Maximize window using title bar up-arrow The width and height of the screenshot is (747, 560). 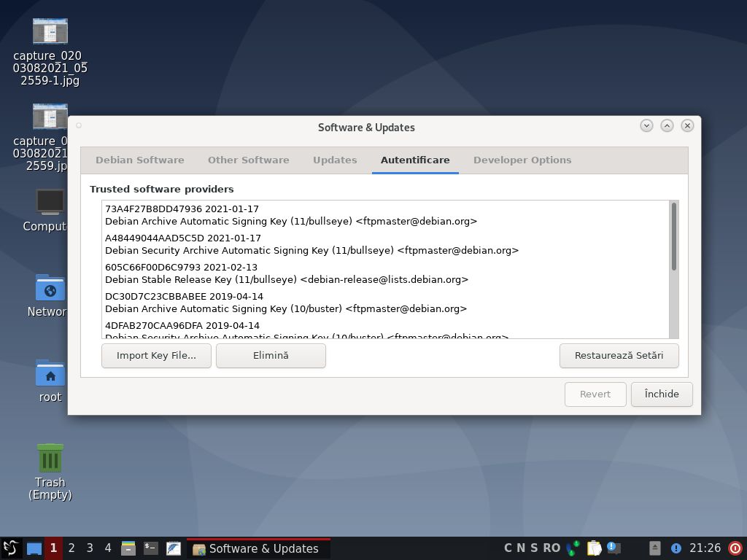coord(667,125)
